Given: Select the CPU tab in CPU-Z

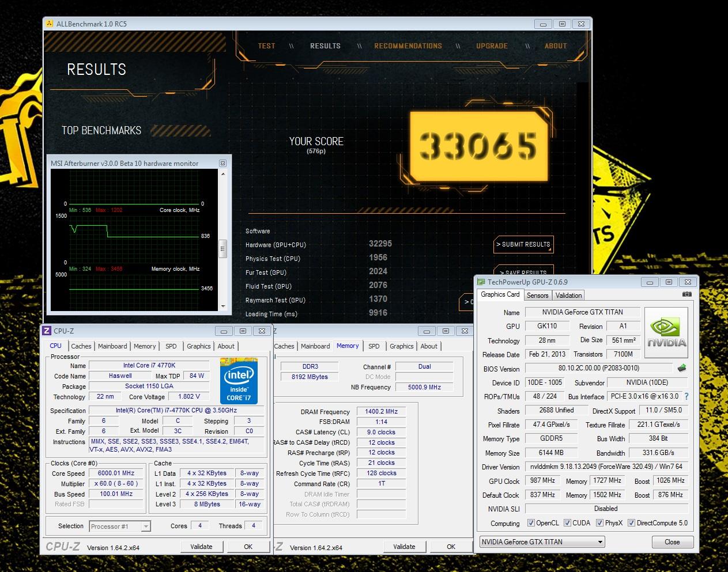Looking at the screenshot, I should click(55, 346).
